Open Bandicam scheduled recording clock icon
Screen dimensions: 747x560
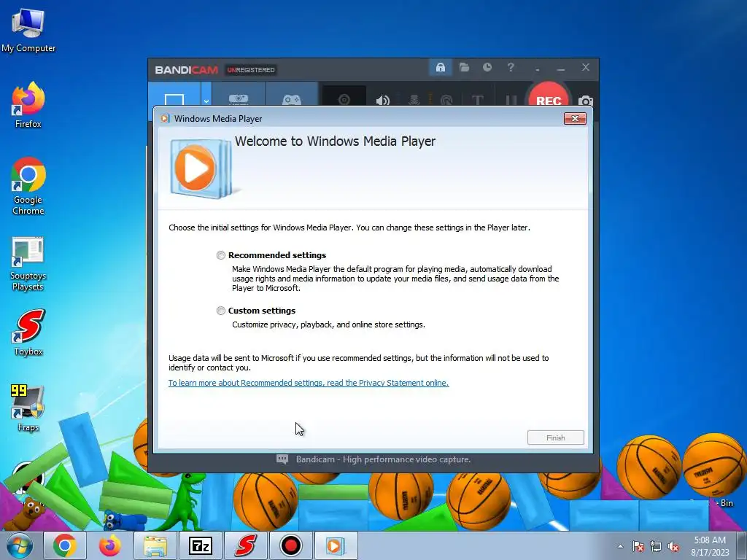coord(487,68)
